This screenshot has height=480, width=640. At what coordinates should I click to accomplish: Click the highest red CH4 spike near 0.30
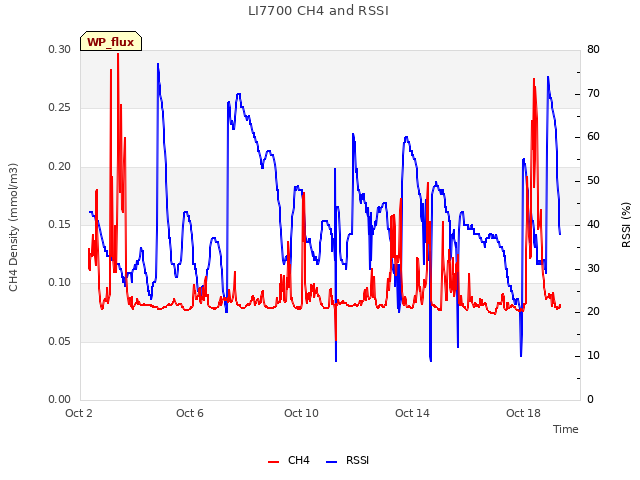point(118,55)
